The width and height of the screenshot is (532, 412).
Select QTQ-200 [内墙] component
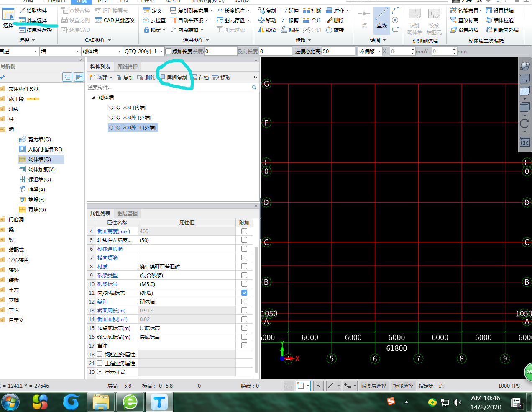pos(128,107)
